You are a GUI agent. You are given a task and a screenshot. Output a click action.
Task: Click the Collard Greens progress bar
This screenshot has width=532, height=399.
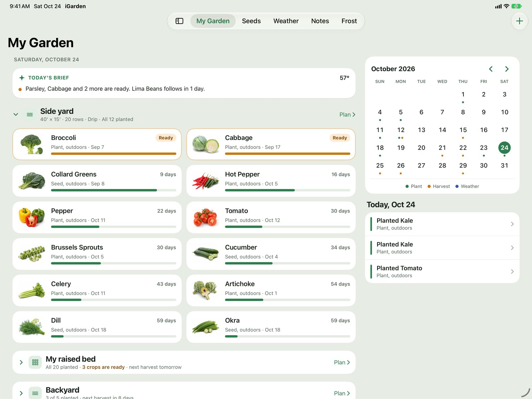point(113,190)
